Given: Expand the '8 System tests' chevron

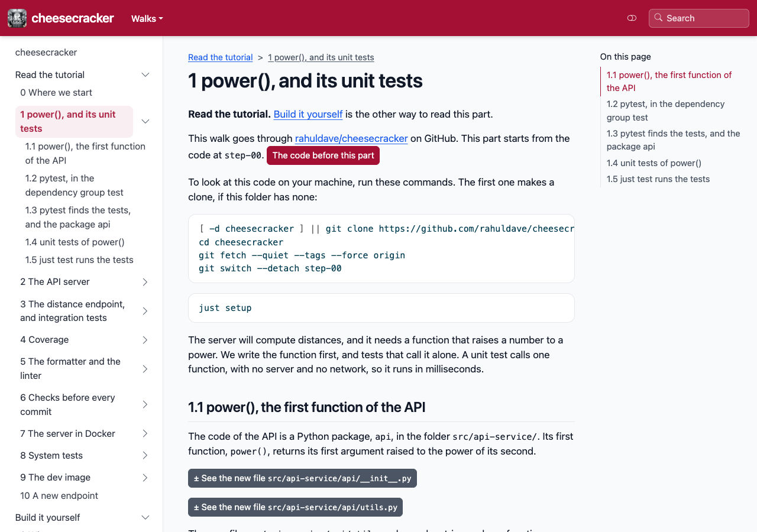Looking at the screenshot, I should click(x=145, y=455).
